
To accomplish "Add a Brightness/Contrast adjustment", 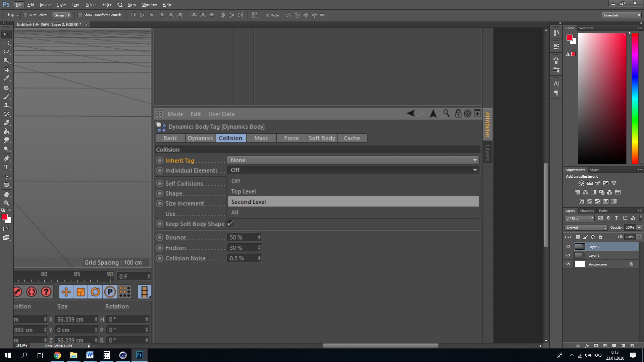I will (x=581, y=183).
